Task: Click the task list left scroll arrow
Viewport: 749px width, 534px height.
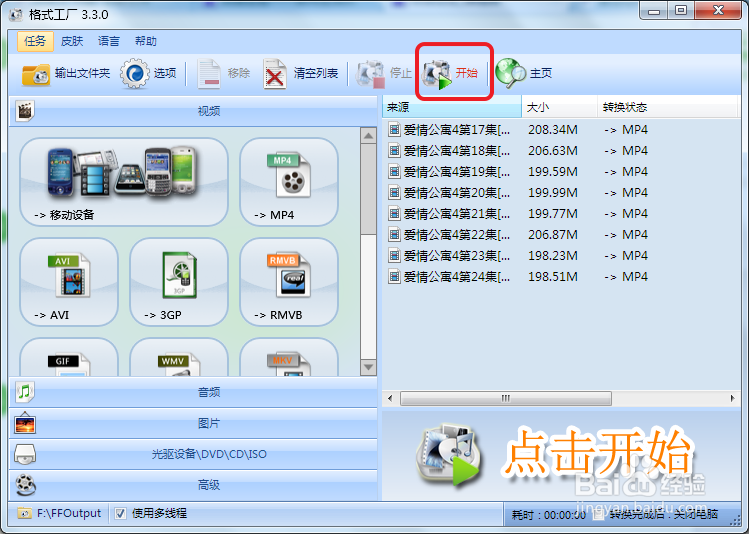Action: coord(390,398)
